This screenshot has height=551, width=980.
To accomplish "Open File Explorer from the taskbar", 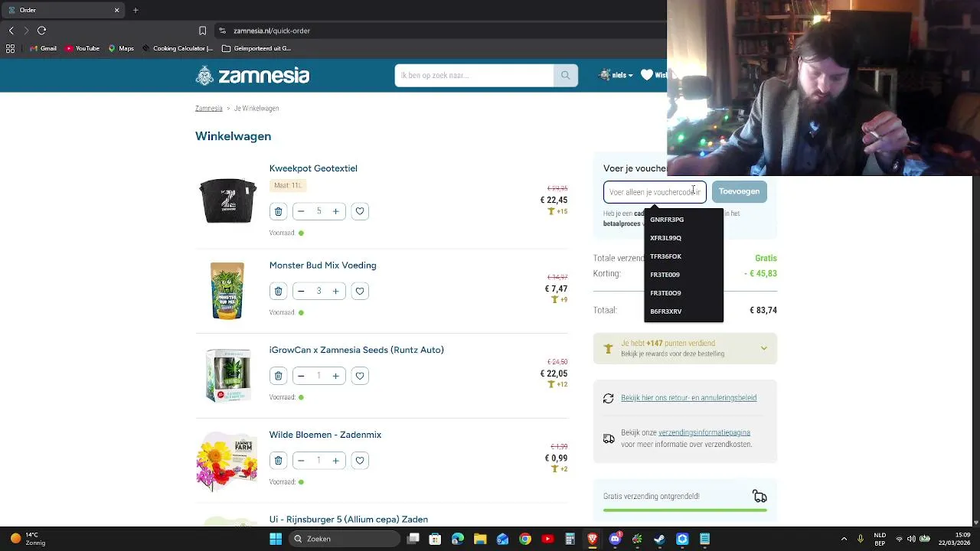I will click(480, 539).
